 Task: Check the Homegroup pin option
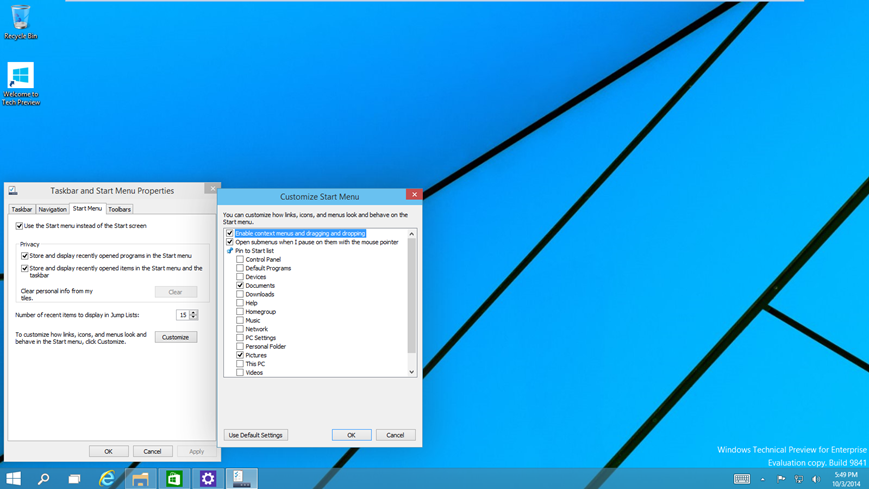tap(240, 312)
